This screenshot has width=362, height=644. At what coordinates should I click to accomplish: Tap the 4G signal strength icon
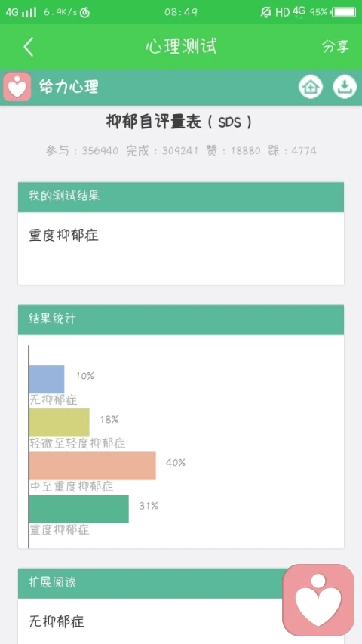pyautogui.click(x=21, y=12)
